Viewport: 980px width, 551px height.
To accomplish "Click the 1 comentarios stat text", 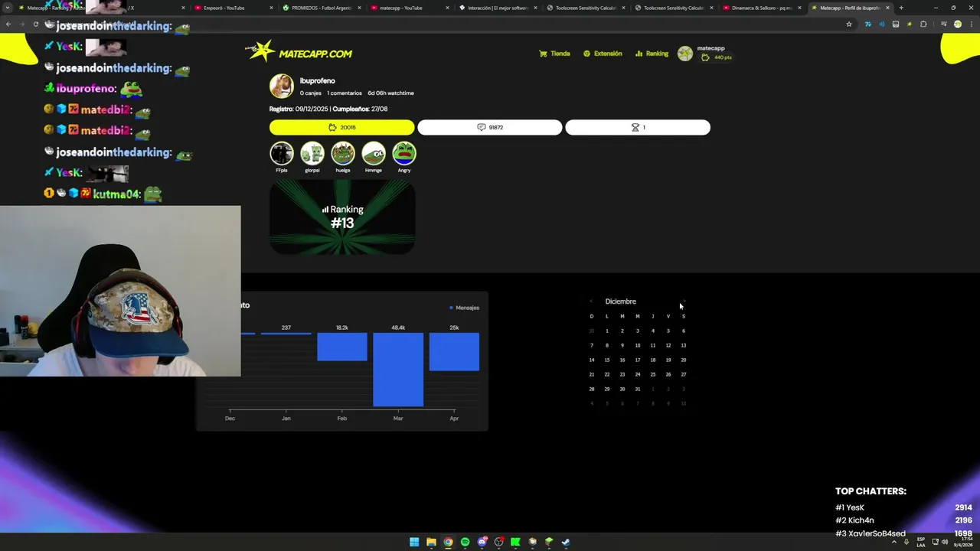I will point(345,93).
